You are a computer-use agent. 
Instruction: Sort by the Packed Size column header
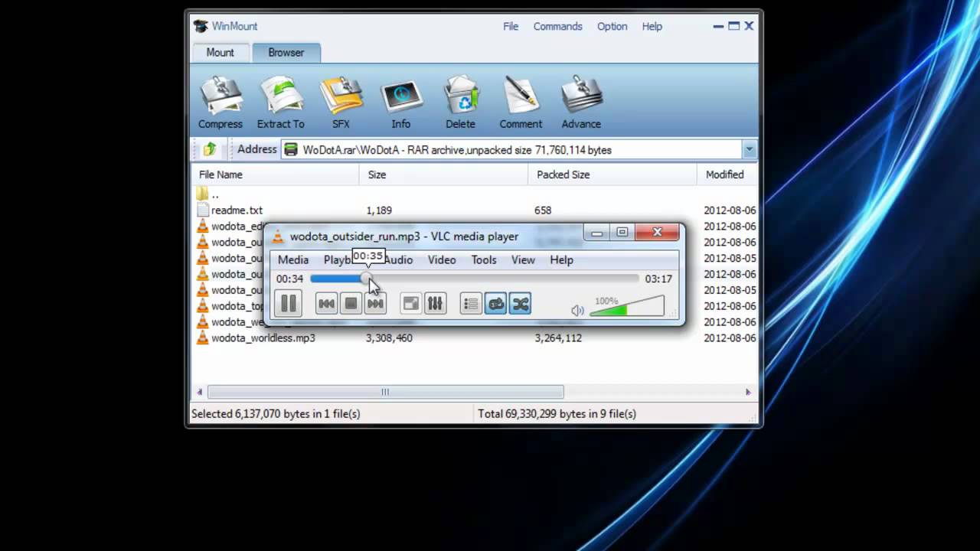point(612,174)
